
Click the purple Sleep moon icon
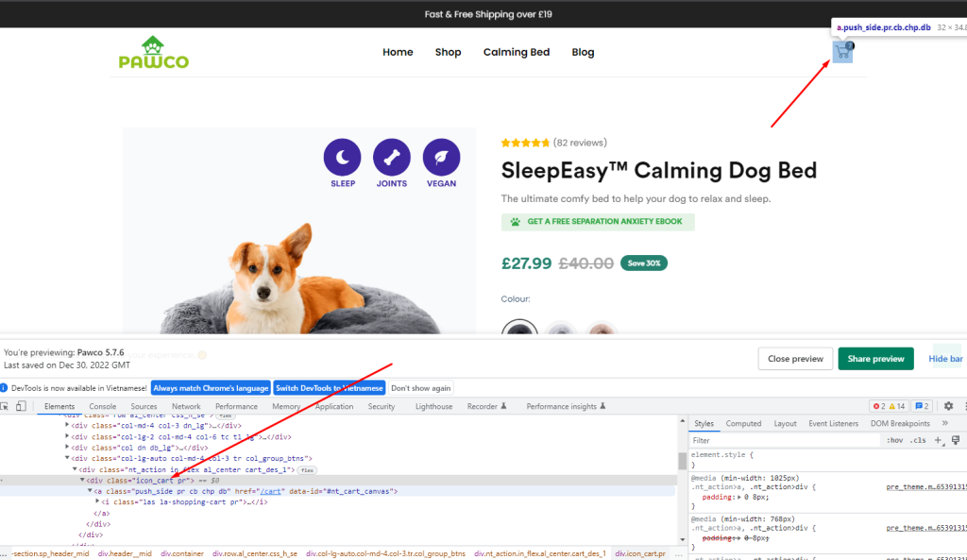click(342, 158)
